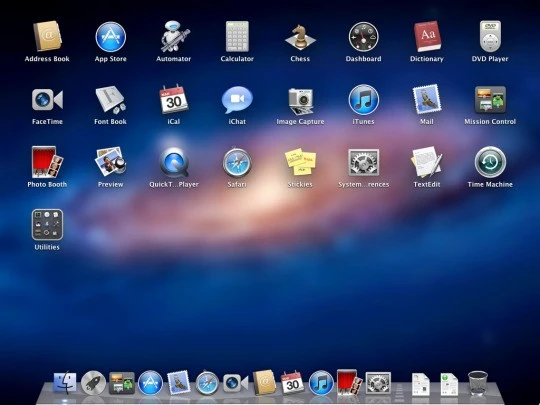Launch App Store from the Launchpad grid
This screenshot has width=540, height=405.
click(x=111, y=37)
